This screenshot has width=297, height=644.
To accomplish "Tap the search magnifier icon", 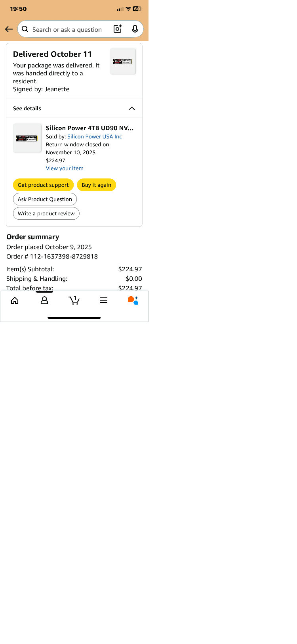I will 25,29.
